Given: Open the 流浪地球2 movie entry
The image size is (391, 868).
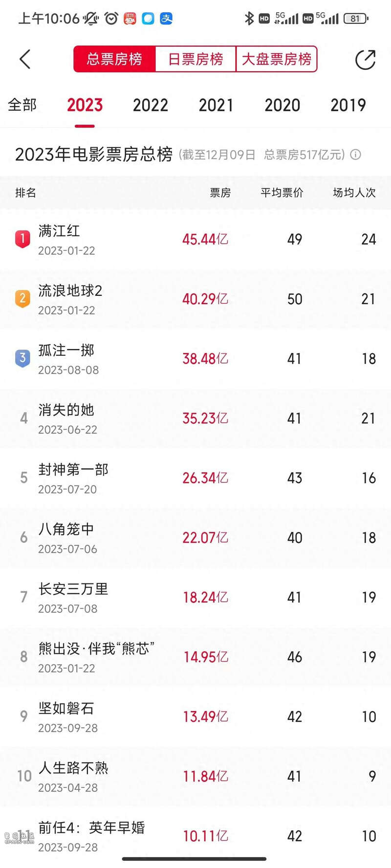Looking at the screenshot, I should click(70, 291).
